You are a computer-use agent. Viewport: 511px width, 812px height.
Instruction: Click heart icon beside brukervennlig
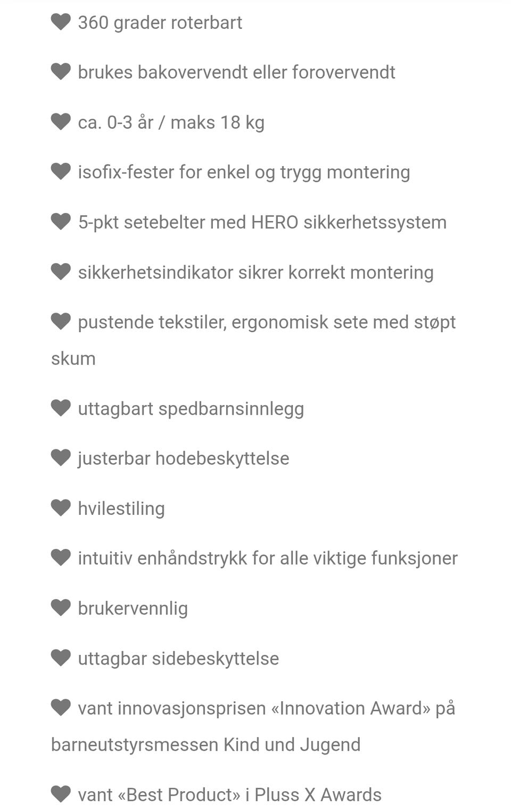61,608
